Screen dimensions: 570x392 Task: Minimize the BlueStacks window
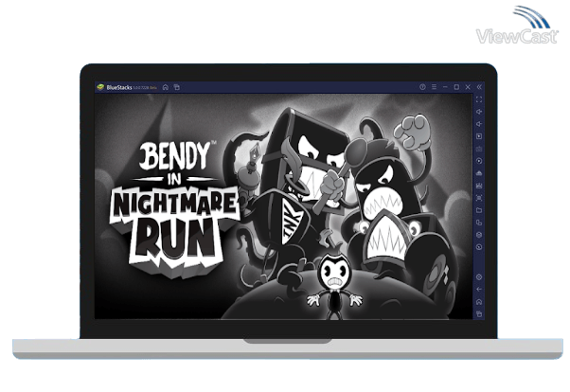(445, 87)
